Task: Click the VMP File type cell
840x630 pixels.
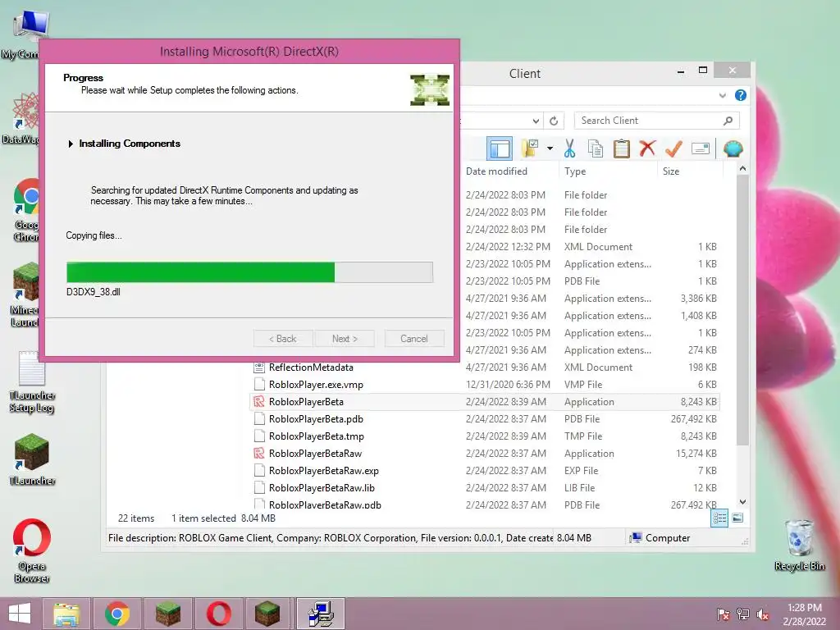Action: click(x=583, y=385)
